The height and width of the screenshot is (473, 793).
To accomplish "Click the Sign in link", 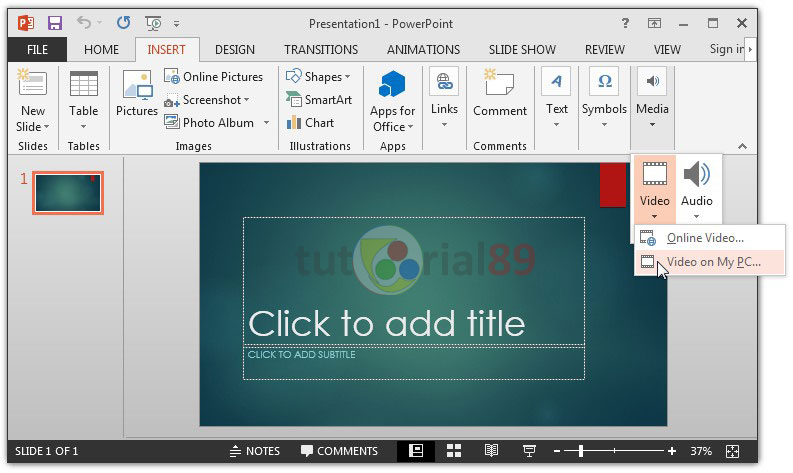I will pyautogui.click(x=727, y=49).
